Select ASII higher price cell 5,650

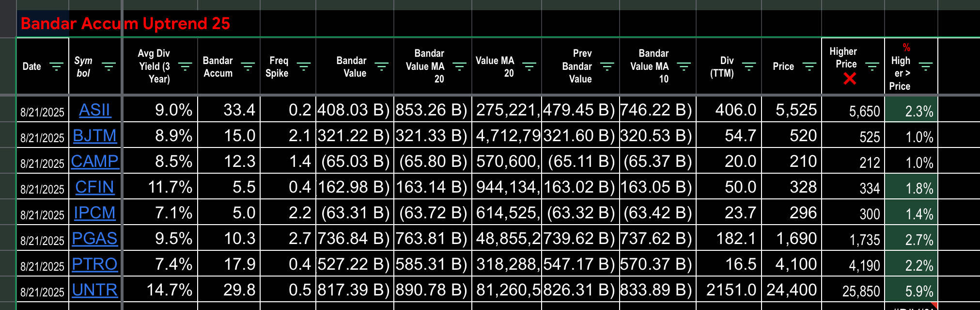(853, 110)
